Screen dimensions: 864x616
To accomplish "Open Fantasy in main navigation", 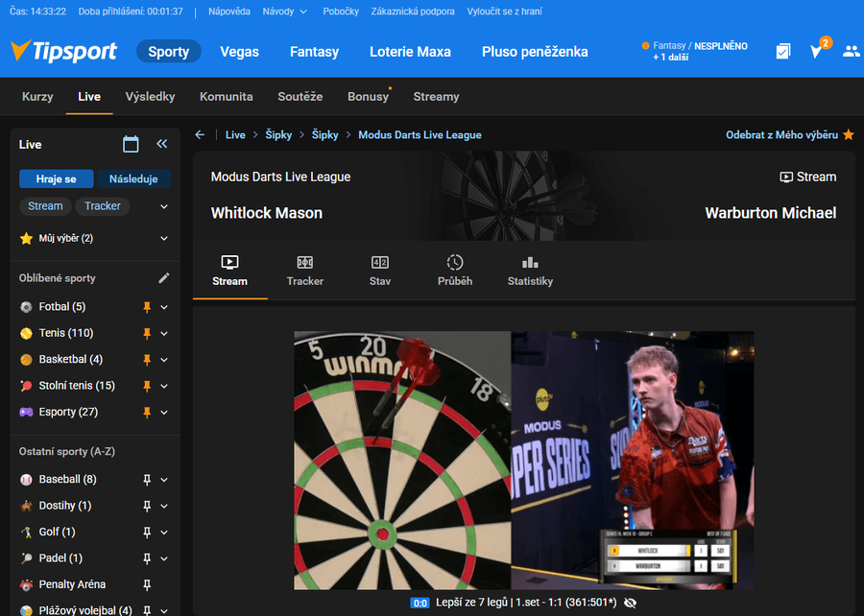I will point(314,52).
